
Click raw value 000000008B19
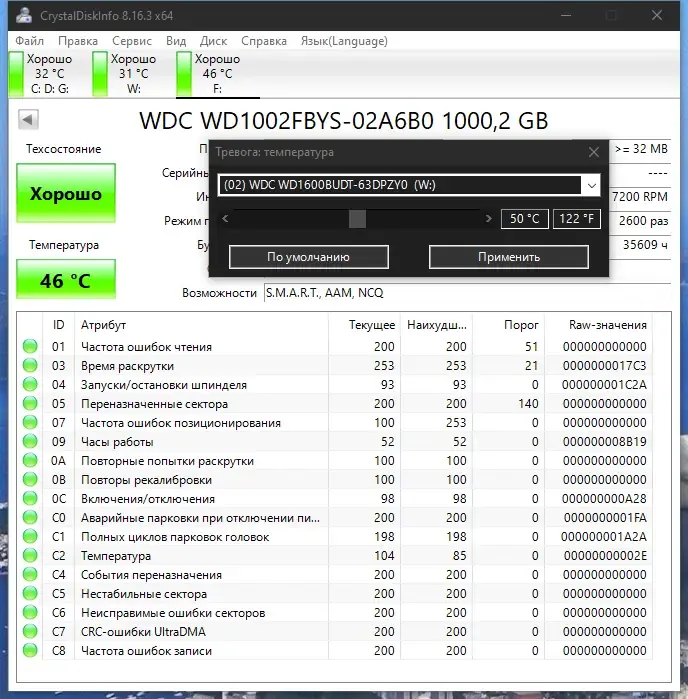(604, 442)
